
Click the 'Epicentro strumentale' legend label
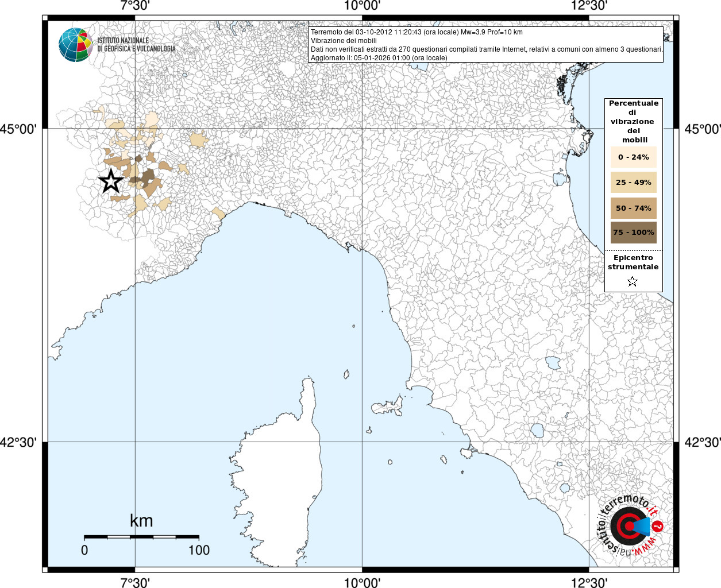coord(633,262)
